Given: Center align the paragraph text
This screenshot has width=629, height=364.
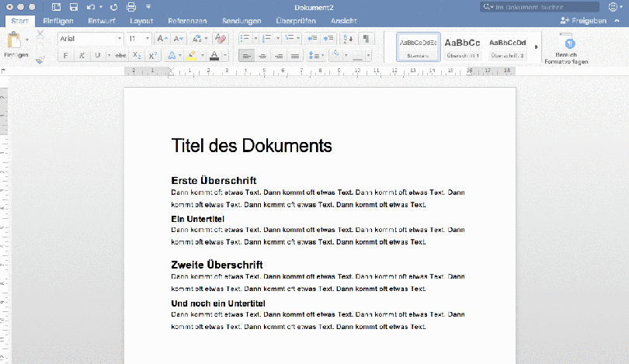Looking at the screenshot, I should (x=262, y=56).
